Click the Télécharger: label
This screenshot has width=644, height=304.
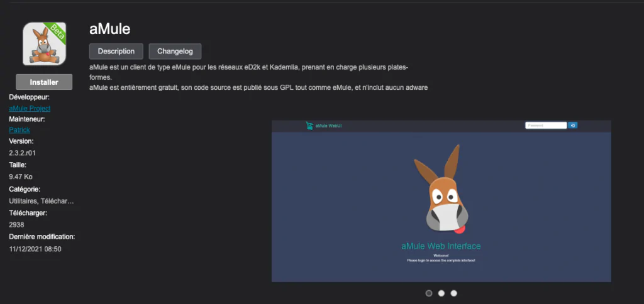[x=28, y=213]
